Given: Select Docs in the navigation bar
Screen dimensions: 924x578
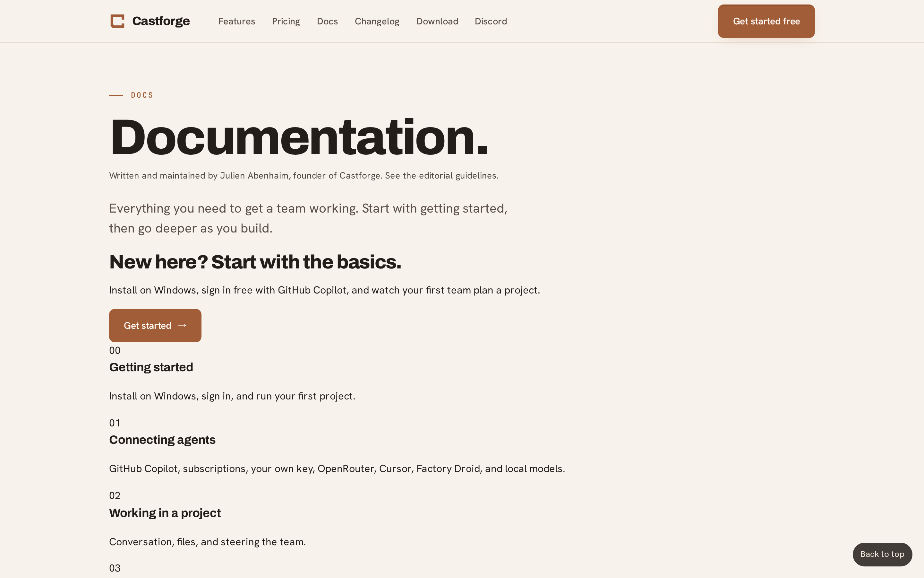Looking at the screenshot, I should click(x=327, y=22).
